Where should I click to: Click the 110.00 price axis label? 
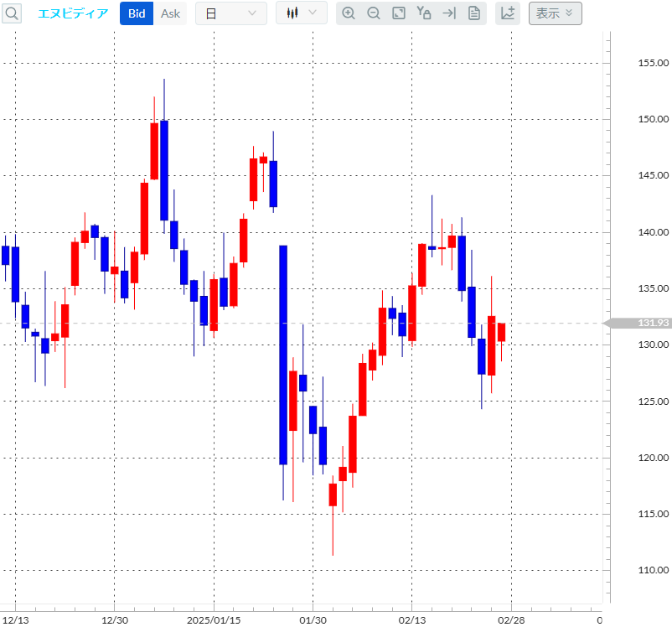point(653,570)
